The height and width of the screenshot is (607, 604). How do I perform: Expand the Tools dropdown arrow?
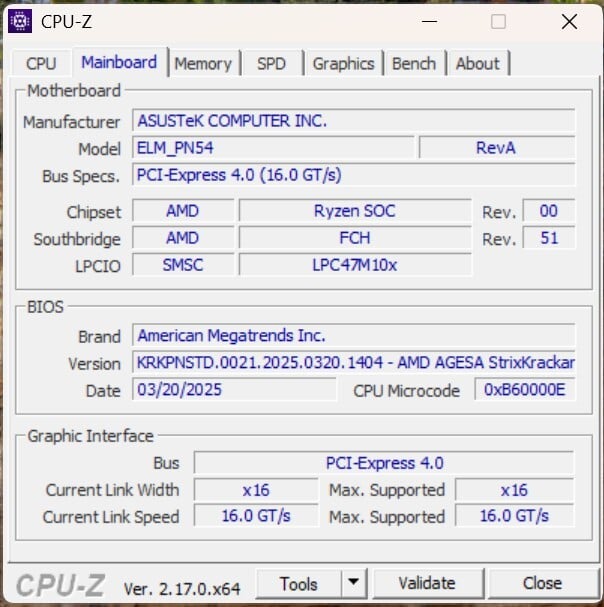coord(354,583)
